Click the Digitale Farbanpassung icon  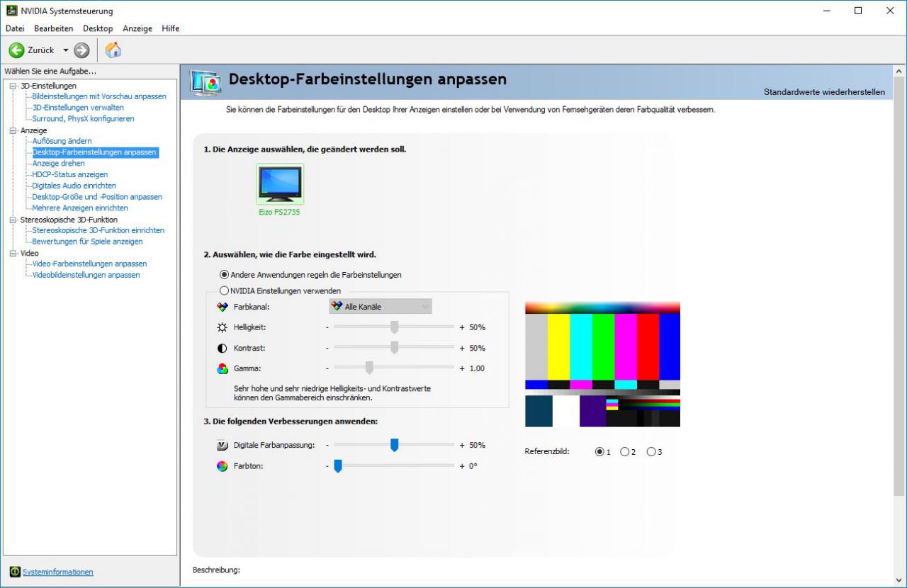222,446
